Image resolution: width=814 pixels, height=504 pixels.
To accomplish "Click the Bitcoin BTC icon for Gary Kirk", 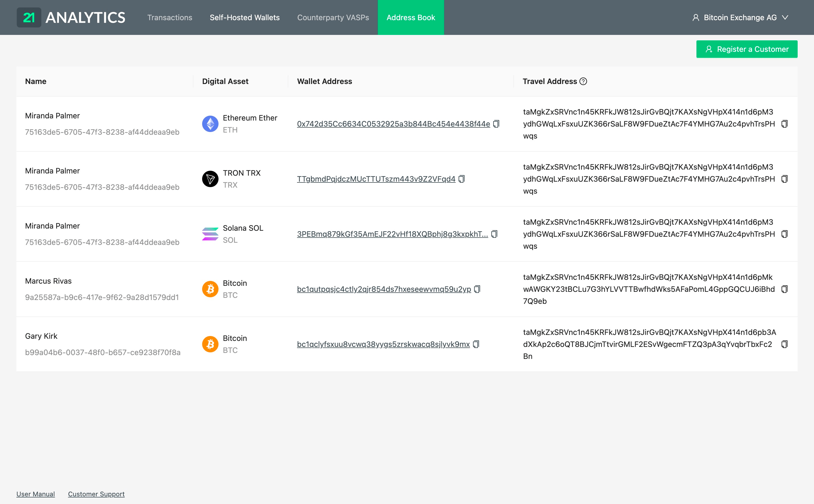I will (x=211, y=344).
